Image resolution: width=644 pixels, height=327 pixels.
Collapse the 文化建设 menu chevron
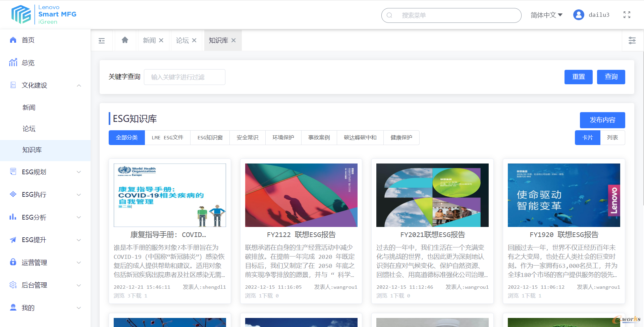click(x=79, y=85)
